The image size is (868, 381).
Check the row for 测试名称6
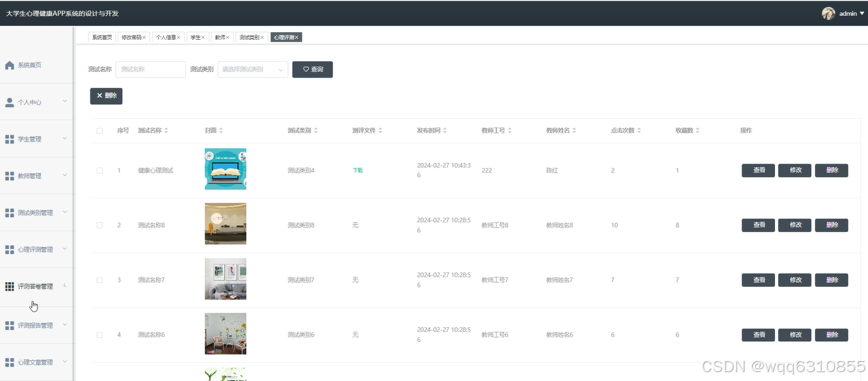(99, 335)
